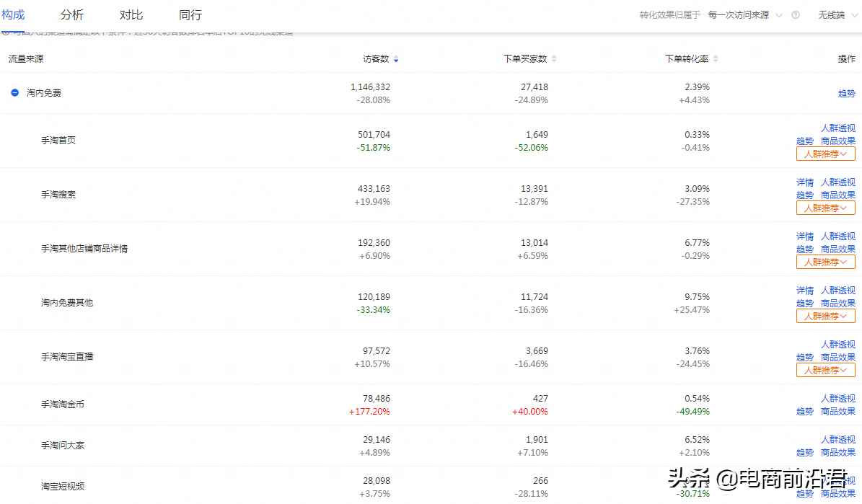Select the 构成 tab

click(x=14, y=15)
